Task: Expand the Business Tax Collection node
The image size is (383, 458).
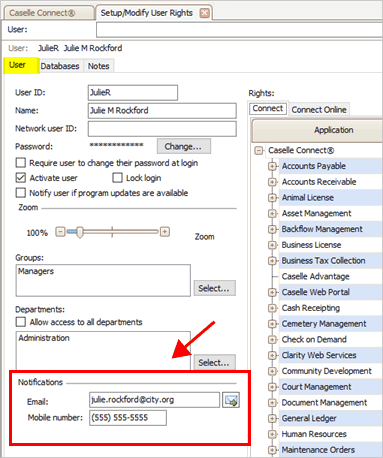Action: [272, 261]
